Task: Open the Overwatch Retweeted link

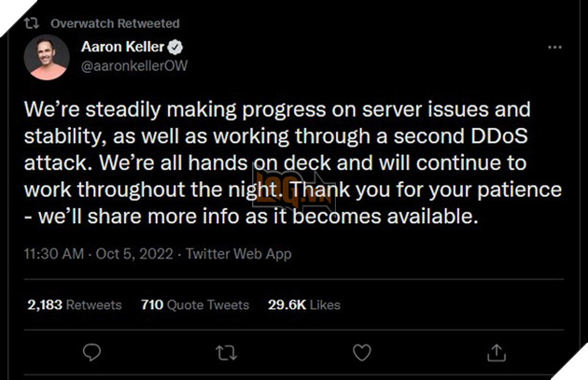Action: point(115,22)
